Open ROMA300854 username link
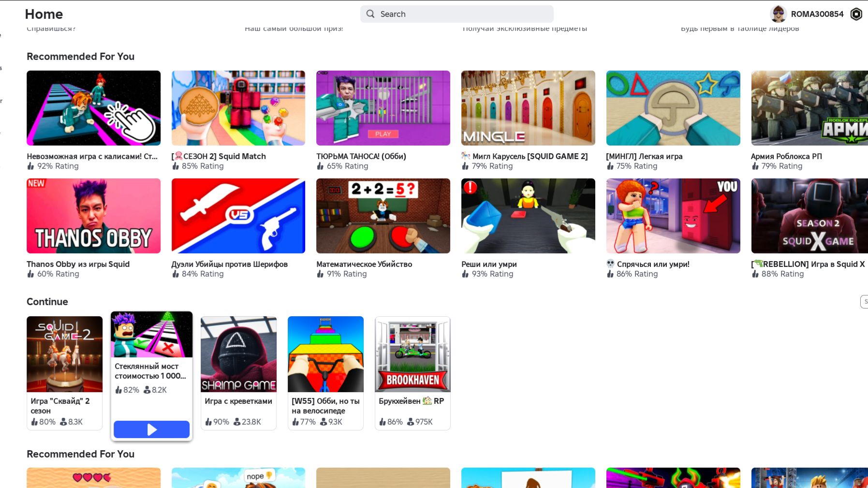This screenshot has height=488, width=868. [817, 14]
